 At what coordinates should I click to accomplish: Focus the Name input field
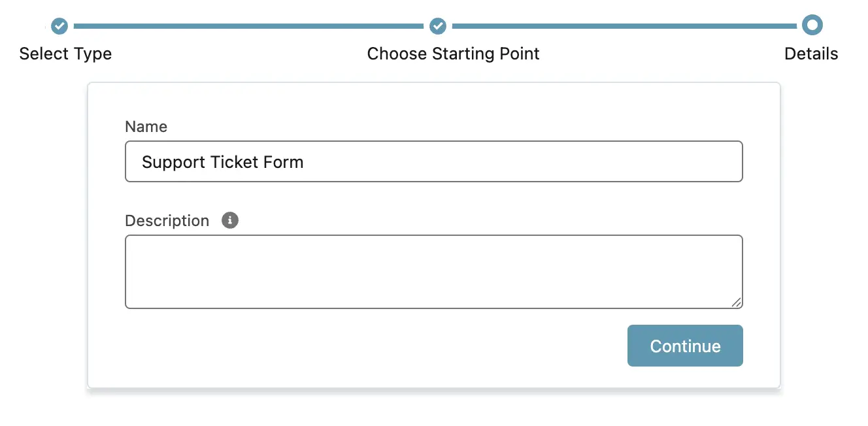pyautogui.click(x=434, y=161)
